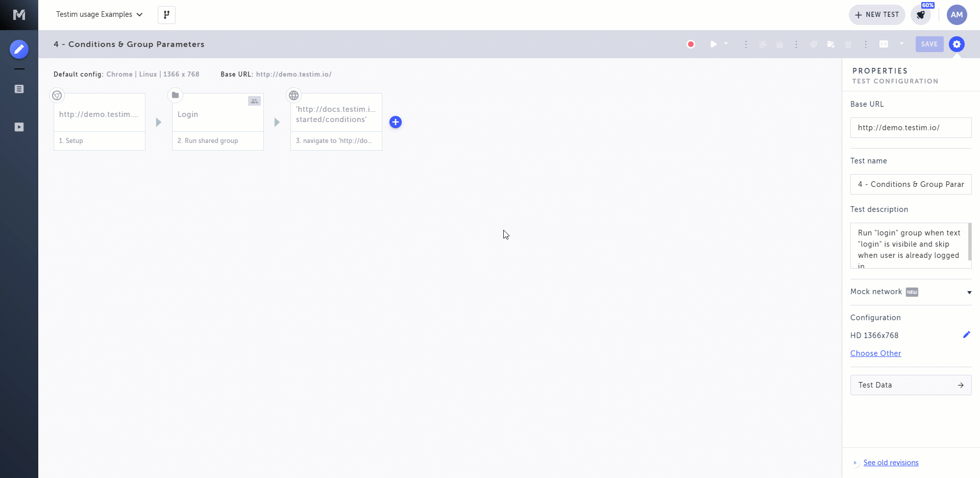The height and width of the screenshot is (478, 980).
Task: Click the description box scrollbar
Action: pyautogui.click(x=970, y=242)
